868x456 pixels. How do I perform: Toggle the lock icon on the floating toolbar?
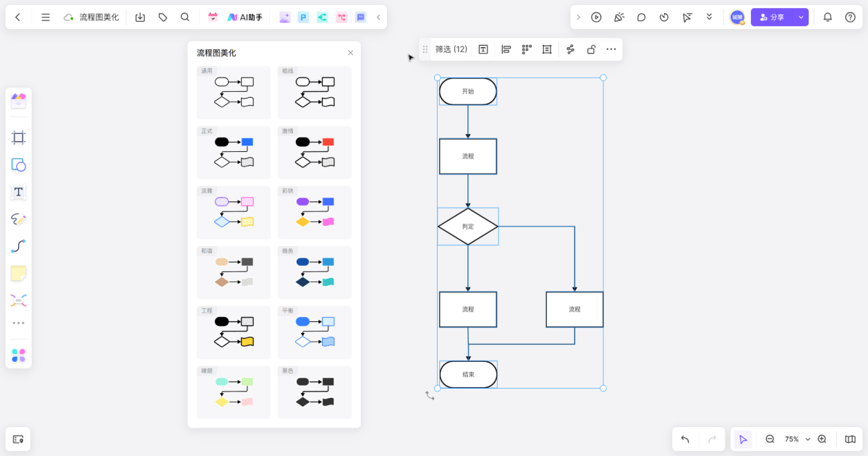(x=591, y=49)
